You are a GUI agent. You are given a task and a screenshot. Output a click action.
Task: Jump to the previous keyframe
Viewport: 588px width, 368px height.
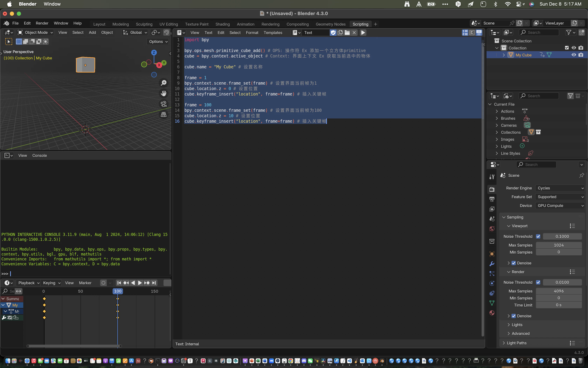click(126, 283)
